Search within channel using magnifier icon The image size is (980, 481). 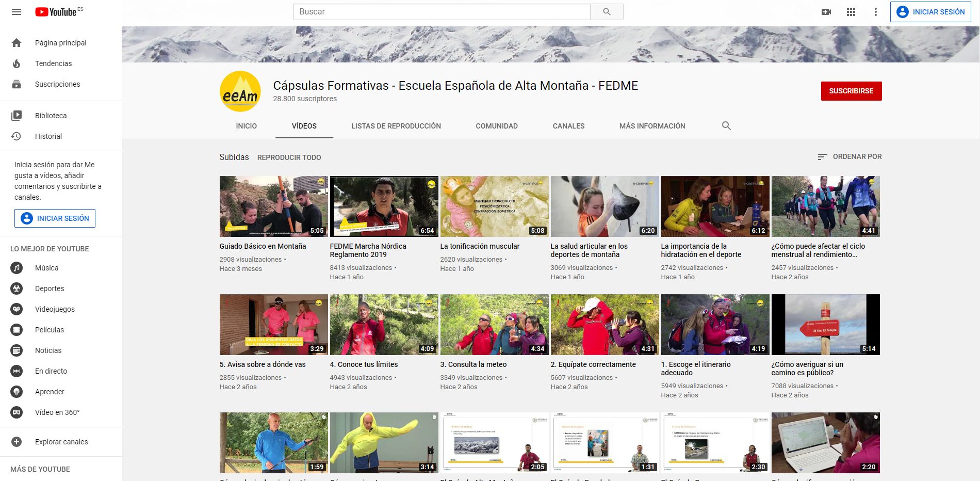(x=726, y=126)
